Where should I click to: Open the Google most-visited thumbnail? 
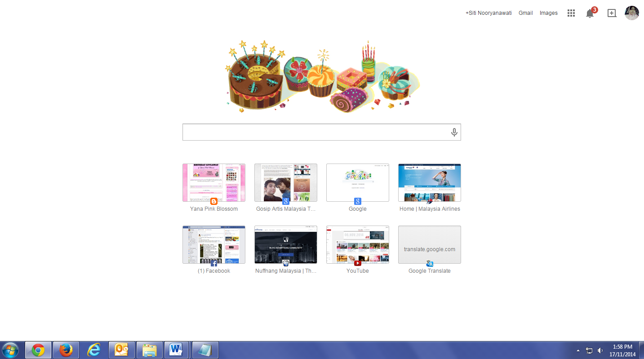358,182
